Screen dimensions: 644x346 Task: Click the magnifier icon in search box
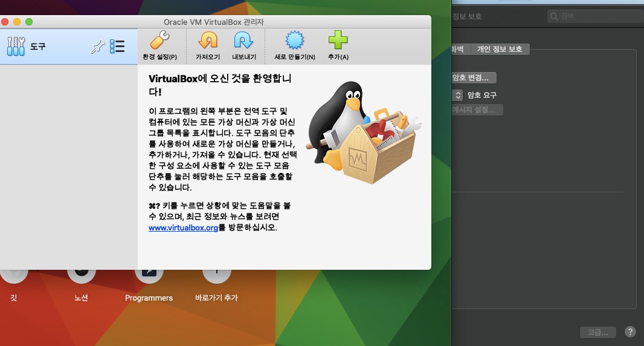(554, 16)
